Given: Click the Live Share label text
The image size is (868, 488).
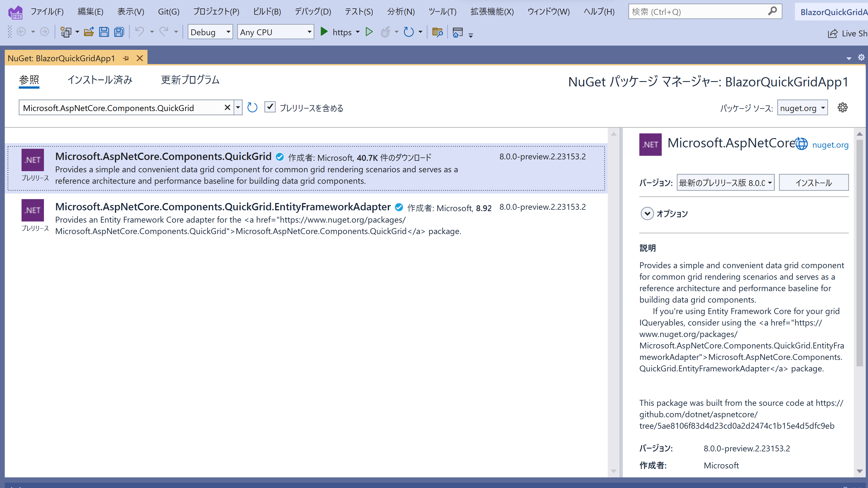Looking at the screenshot, I should (854, 33).
